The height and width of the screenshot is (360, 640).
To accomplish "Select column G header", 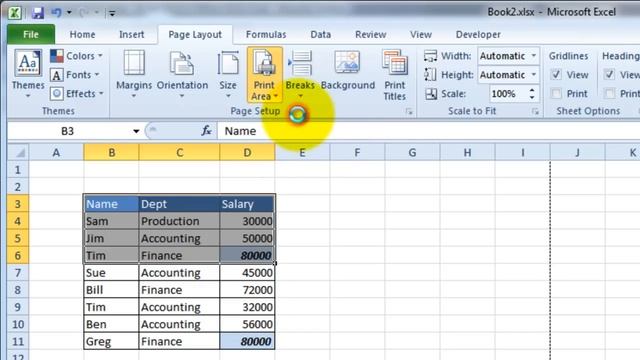I will (x=412, y=153).
